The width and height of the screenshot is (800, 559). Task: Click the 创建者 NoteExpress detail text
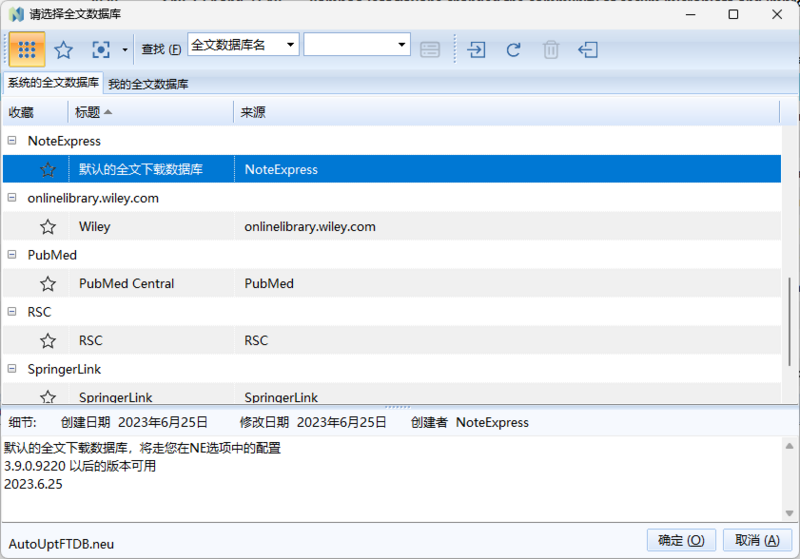tap(469, 422)
